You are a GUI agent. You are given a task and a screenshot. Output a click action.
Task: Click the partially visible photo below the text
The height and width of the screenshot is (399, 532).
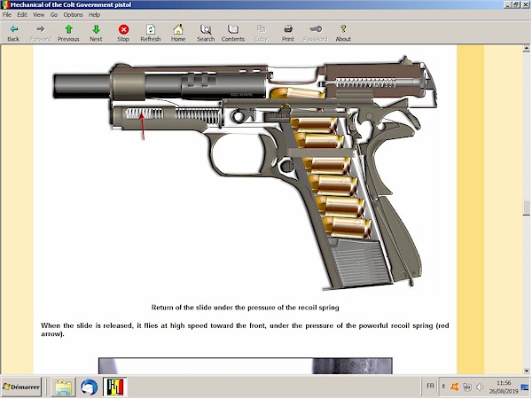246,365
